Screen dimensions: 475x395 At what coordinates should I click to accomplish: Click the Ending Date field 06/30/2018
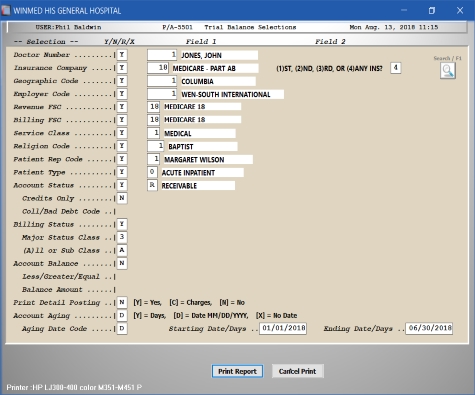coord(429,328)
